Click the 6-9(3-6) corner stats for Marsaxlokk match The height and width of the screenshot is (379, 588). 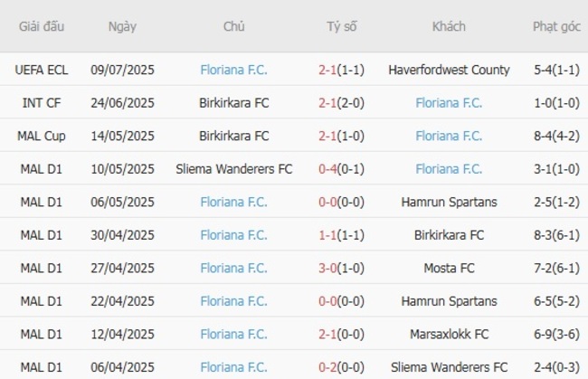coord(556,335)
